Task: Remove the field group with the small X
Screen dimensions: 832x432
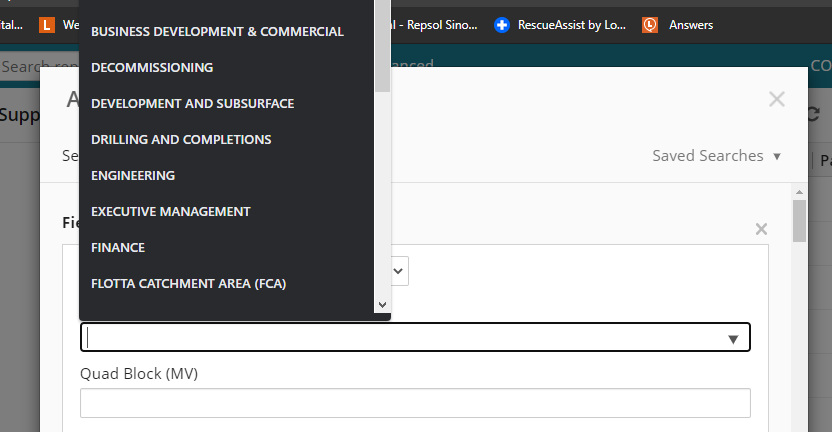Action: [761, 229]
